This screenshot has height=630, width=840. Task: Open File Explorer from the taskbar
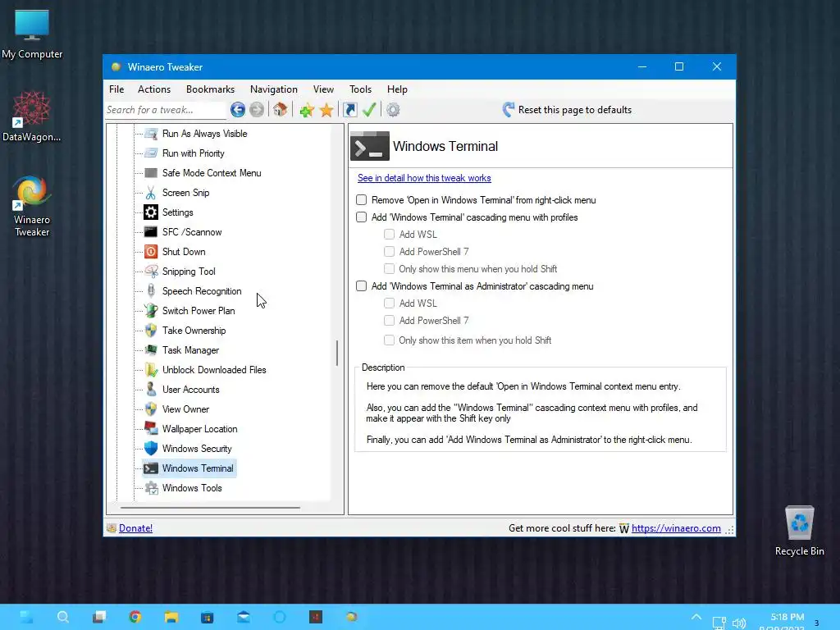point(171,617)
